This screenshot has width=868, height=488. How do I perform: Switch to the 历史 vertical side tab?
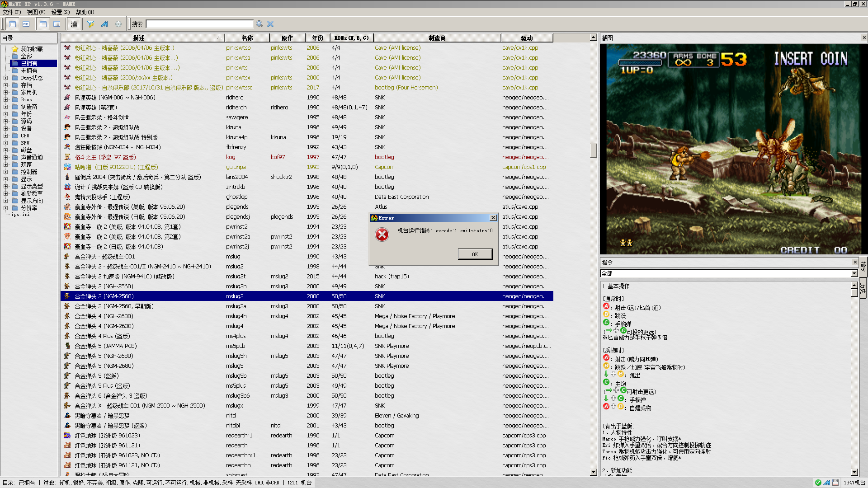pyautogui.click(x=863, y=287)
